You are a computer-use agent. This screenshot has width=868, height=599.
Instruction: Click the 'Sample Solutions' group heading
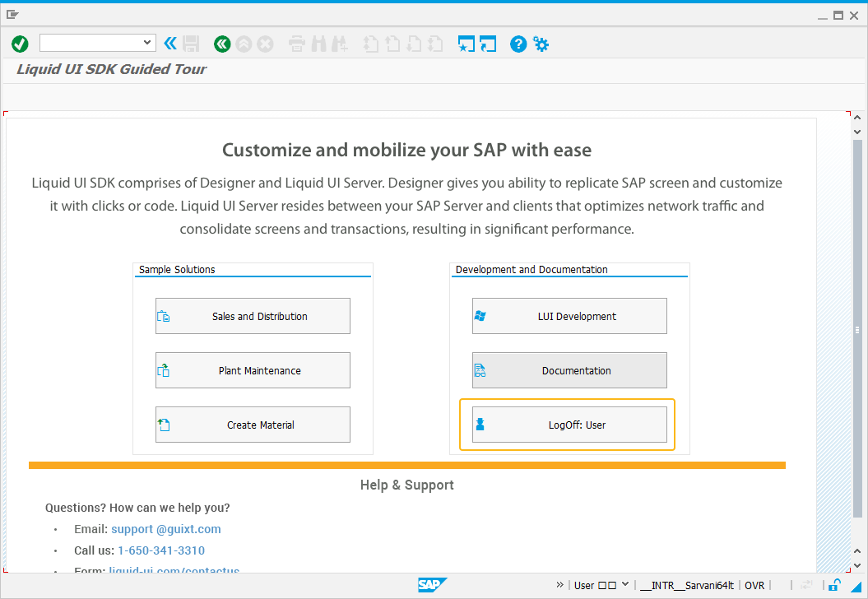point(177,270)
